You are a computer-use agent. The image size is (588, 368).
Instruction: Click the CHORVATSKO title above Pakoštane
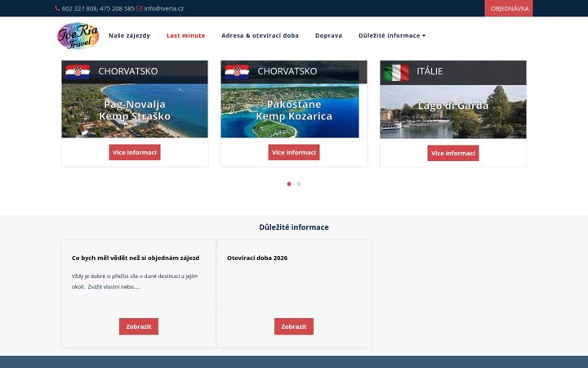pos(287,71)
